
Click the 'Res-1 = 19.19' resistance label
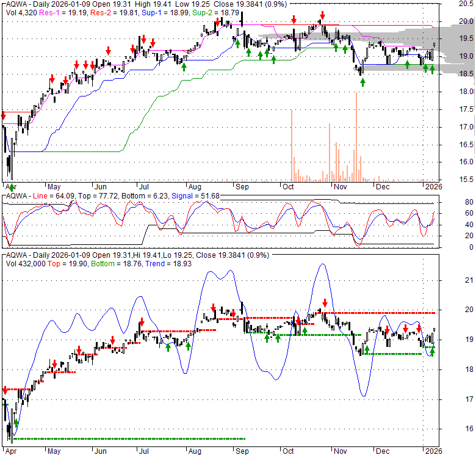62,13
